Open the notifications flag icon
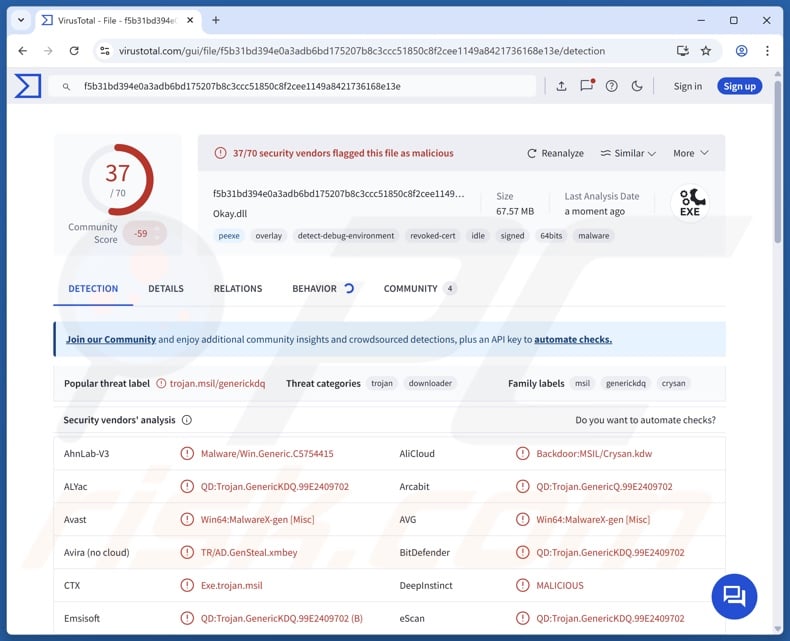Screen dimensions: 790x641 (x=586, y=86)
